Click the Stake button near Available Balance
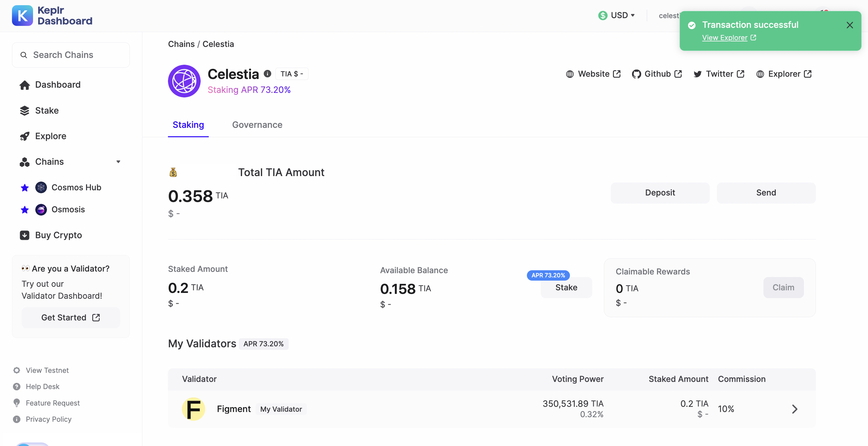868x446 pixels. [x=566, y=288]
